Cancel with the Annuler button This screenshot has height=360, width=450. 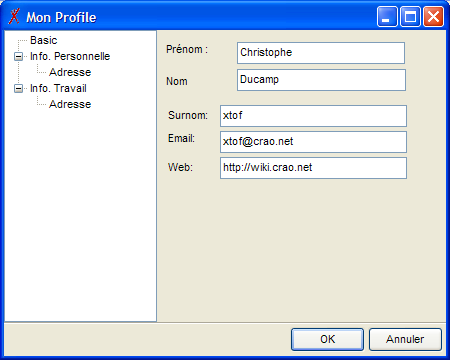pos(405,339)
